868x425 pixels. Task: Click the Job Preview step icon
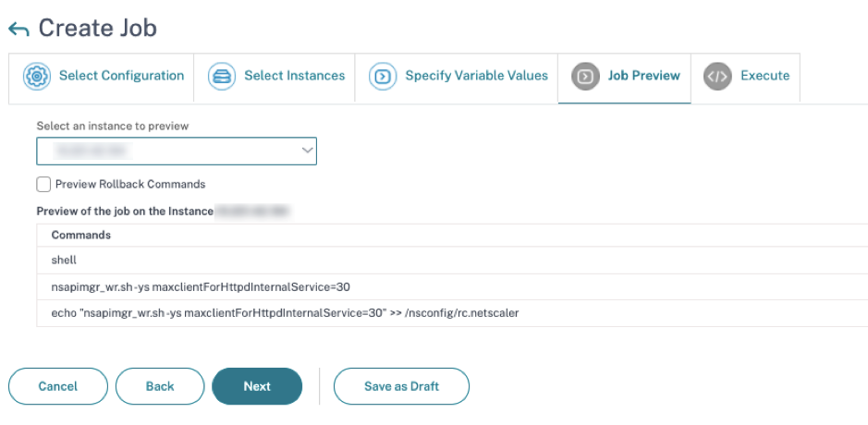(585, 76)
